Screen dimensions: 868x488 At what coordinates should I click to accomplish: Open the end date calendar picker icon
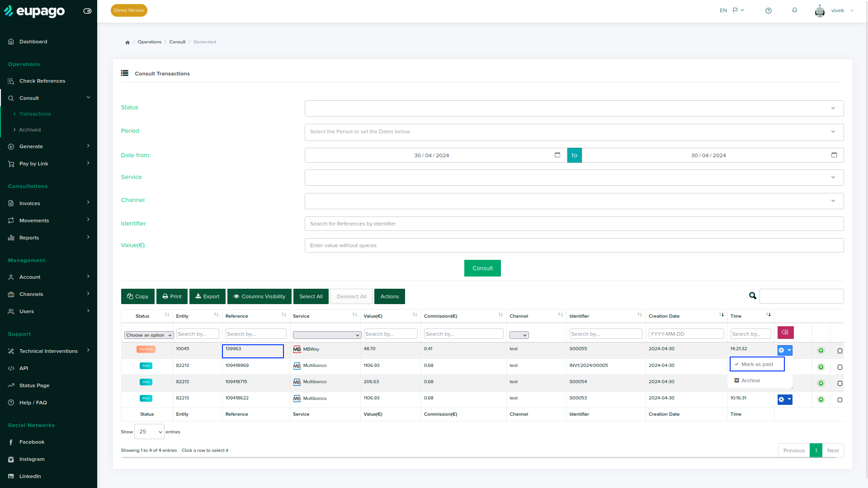(834, 155)
